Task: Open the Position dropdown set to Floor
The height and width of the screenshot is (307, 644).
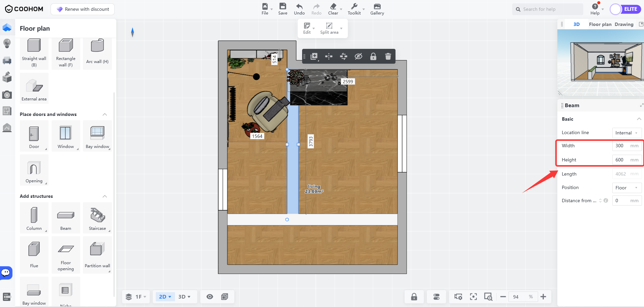Action: pos(626,188)
